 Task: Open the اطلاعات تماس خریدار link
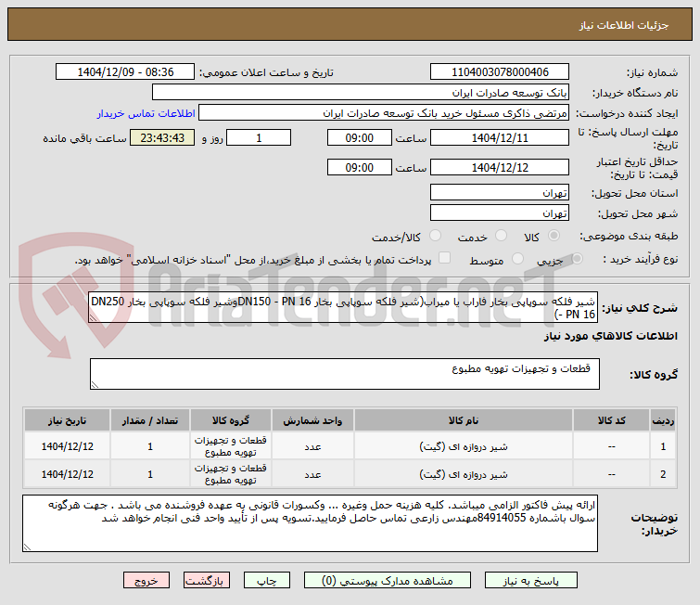(146, 113)
